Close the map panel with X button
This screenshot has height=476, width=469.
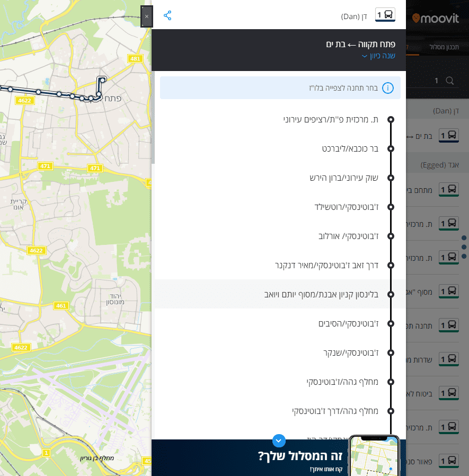coord(147,16)
